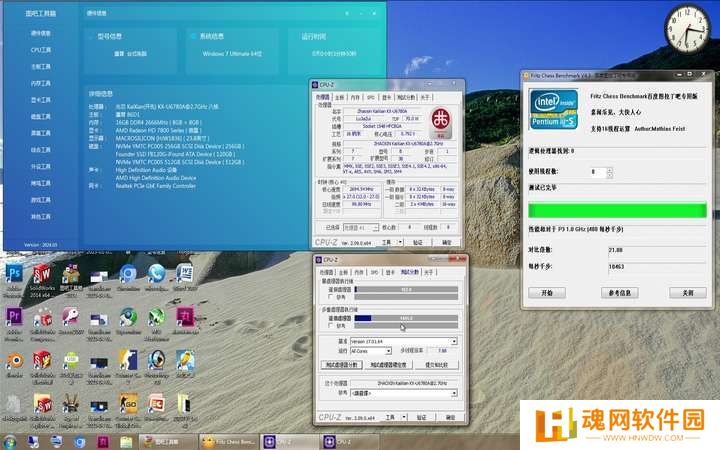Image resolution: width=720 pixels, height=450 pixels.
Task: Select the SolidWorks lightning bolt desktop icon
Action: tap(42, 360)
